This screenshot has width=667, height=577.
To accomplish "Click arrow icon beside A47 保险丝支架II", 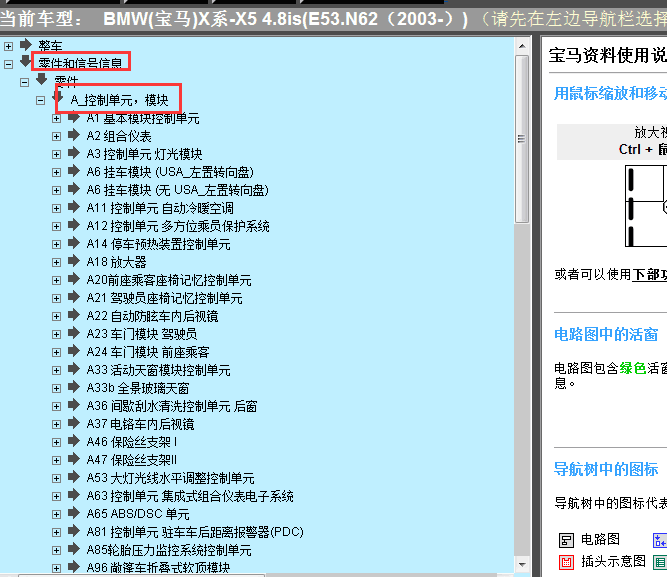I will (74, 459).
